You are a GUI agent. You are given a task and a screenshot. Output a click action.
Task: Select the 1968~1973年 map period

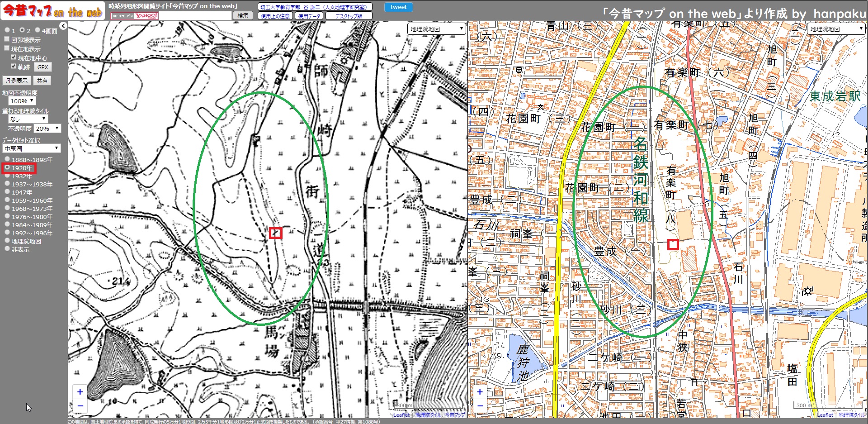pyautogui.click(x=7, y=208)
